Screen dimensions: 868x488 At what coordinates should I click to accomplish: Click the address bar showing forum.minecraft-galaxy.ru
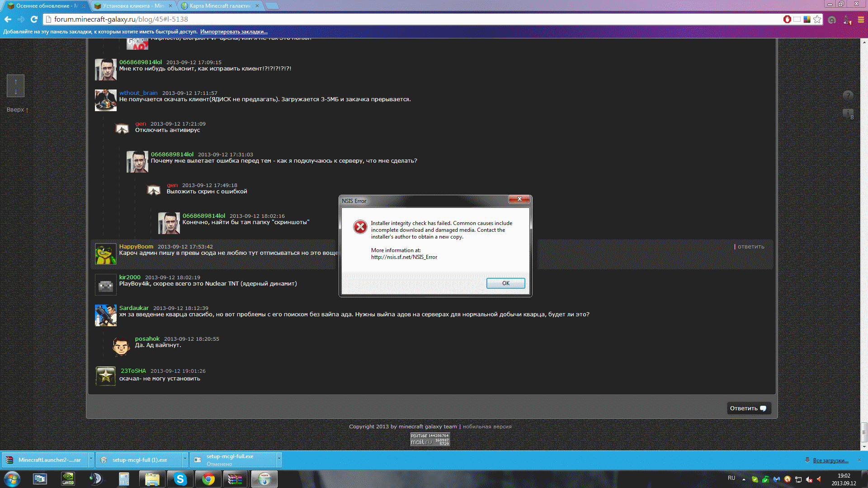pos(411,19)
